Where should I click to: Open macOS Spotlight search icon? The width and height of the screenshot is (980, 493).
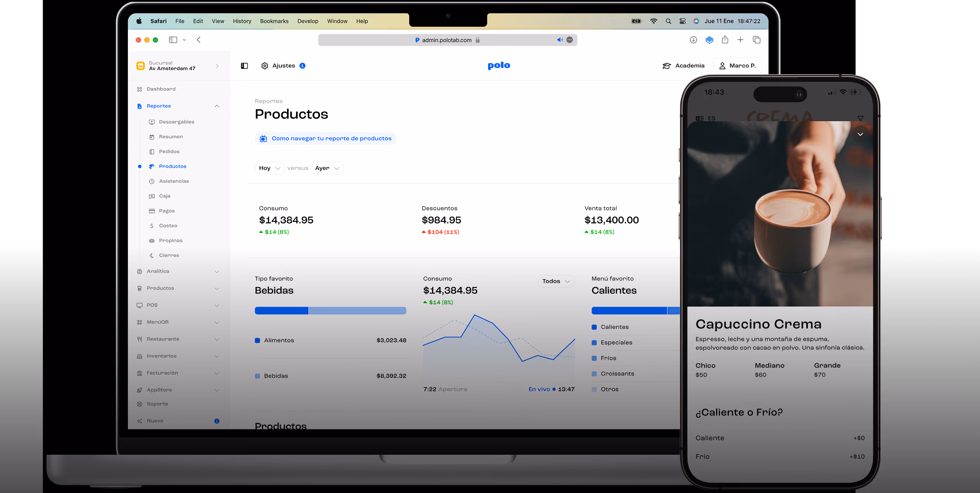[668, 21]
